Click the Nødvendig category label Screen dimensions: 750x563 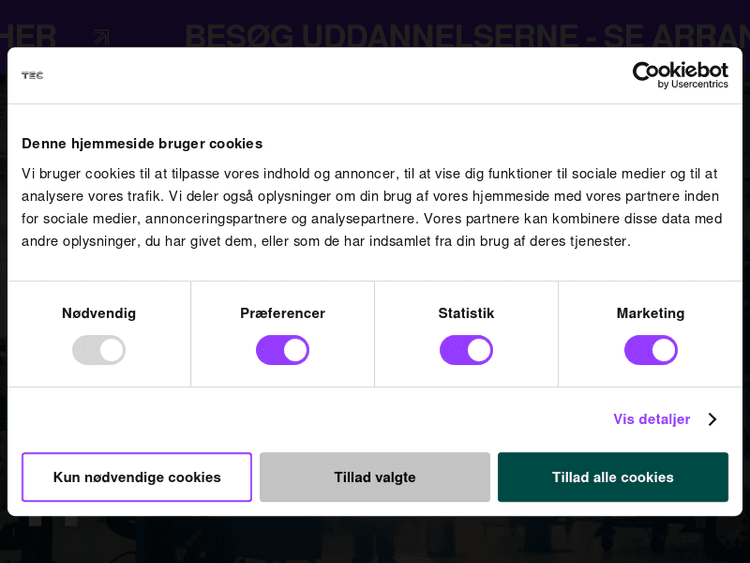tap(99, 313)
